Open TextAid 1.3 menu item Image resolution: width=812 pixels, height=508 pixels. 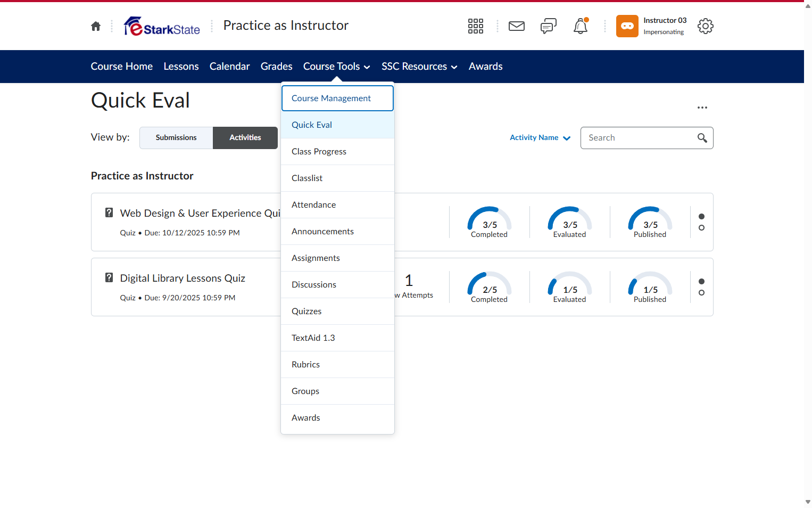[x=337, y=338]
